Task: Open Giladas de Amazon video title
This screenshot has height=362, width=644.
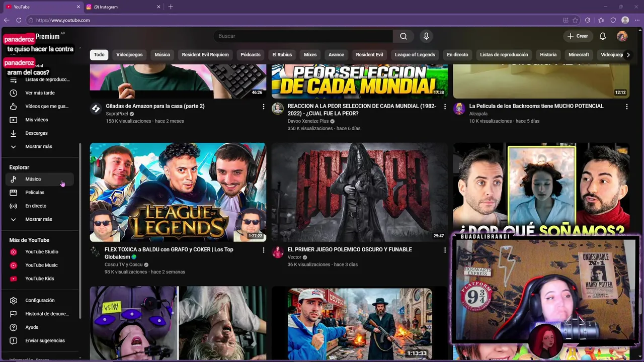Action: coord(155,106)
